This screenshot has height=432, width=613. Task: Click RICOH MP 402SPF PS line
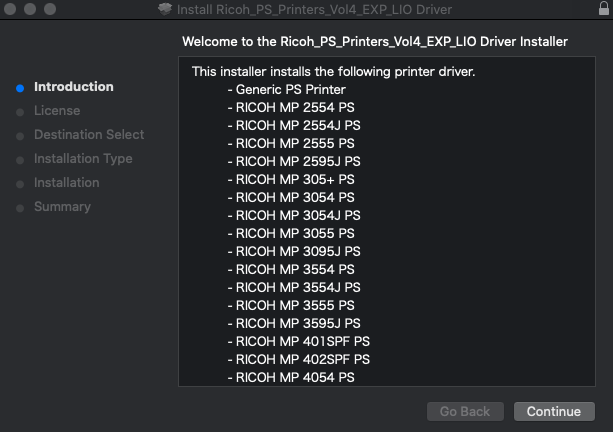(299, 359)
